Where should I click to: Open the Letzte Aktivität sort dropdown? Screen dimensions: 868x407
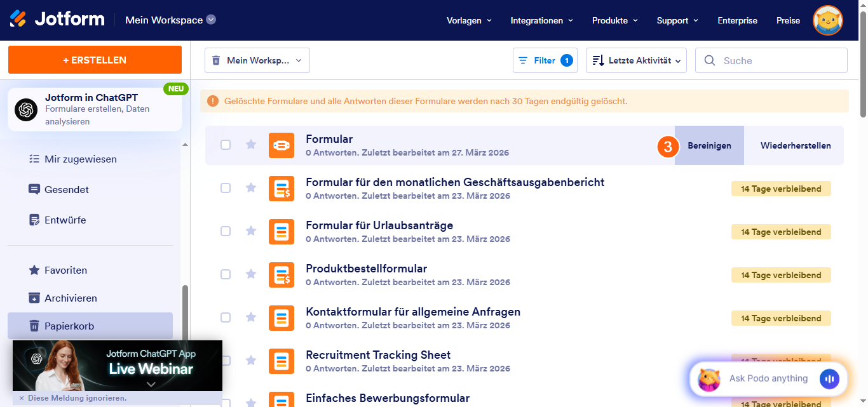click(635, 60)
